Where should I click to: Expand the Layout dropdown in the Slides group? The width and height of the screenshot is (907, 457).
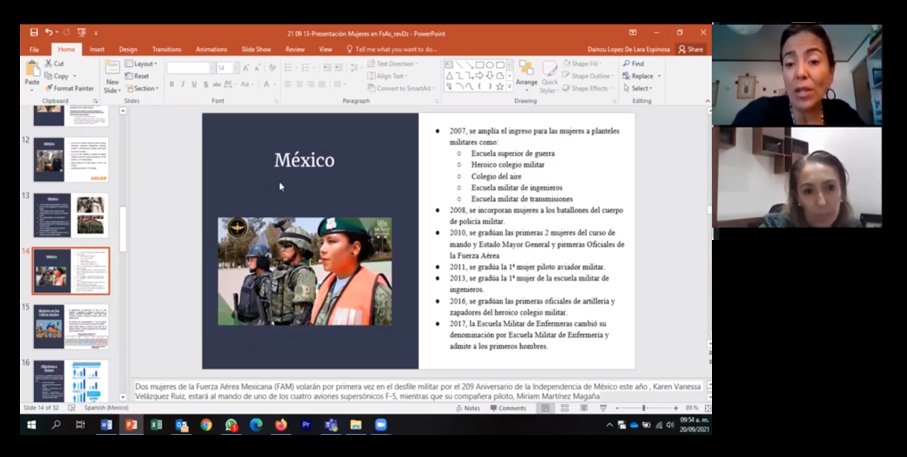click(x=141, y=64)
